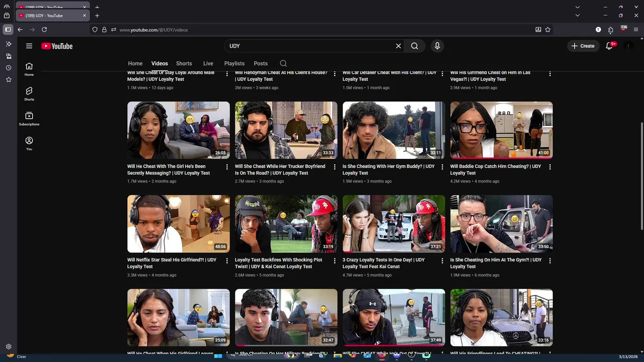
Task: Open Home in the YouTube mini sidebar
Action: 29,69
